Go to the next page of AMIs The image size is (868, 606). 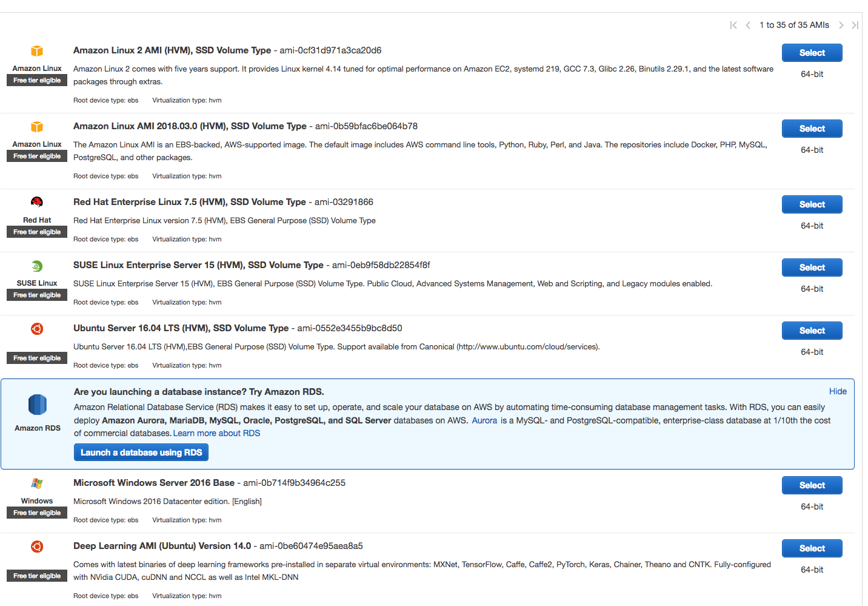[841, 25]
